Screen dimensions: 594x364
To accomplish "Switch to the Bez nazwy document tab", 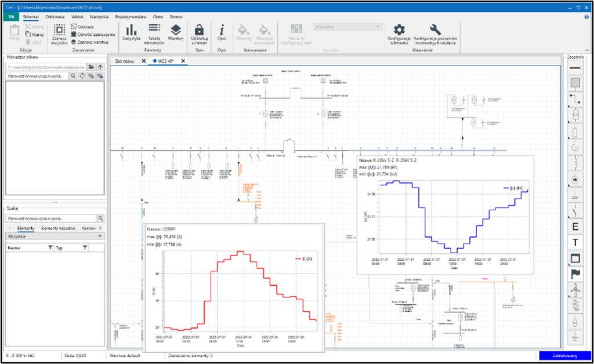I will 125,61.
